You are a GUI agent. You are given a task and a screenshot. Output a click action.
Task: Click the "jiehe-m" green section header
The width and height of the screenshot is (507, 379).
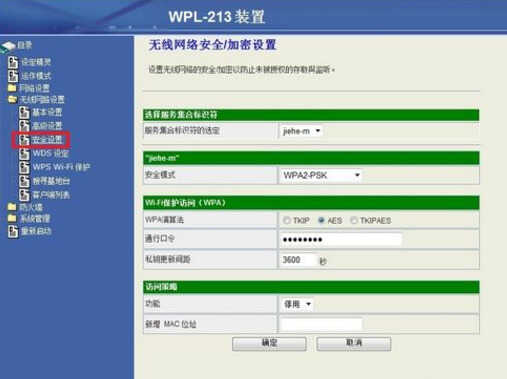pos(311,158)
